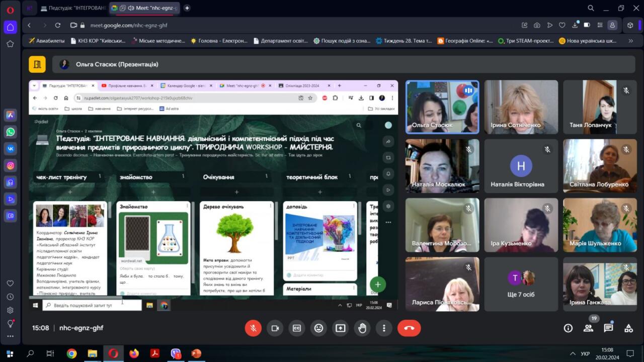This screenshot has height=362, width=644.
Task: Open the Ще 7 осіб tile
Action: pyautogui.click(x=521, y=284)
